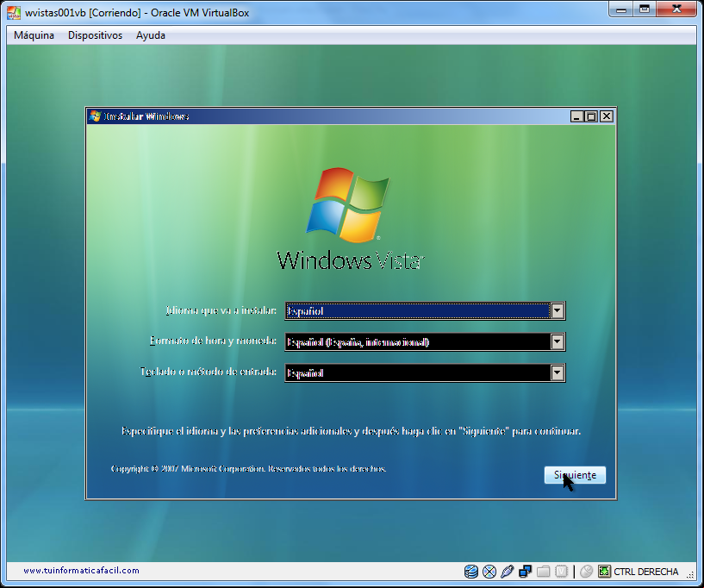This screenshot has height=588, width=704.
Task: Click the VirtualBox app icon in title bar
Action: click(x=14, y=13)
